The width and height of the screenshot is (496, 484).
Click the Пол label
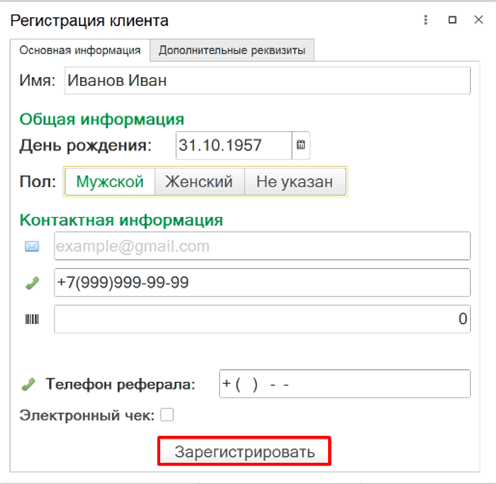point(38,182)
